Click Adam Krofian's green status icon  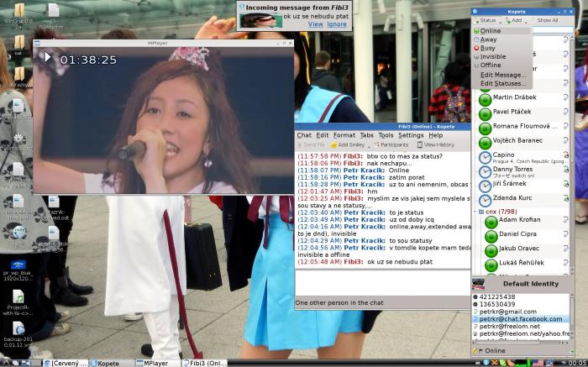(491, 223)
